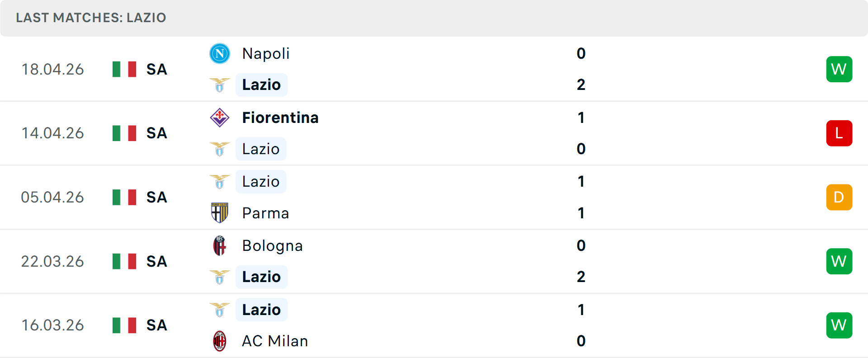Click the Last Matches: Lazio header

pos(91,18)
